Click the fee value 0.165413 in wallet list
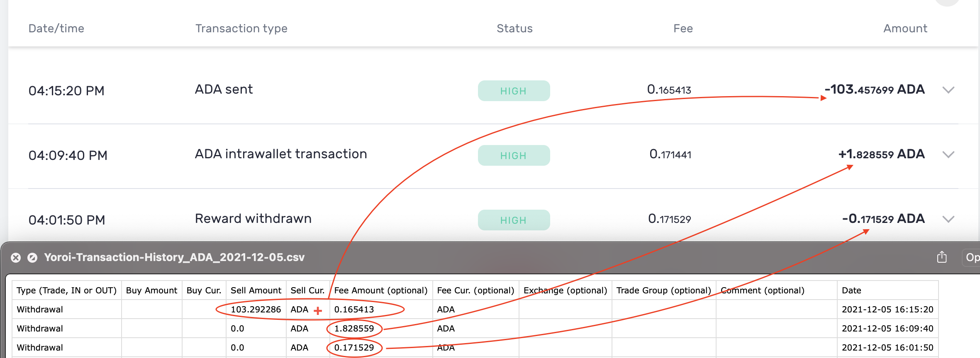 pos(669,89)
